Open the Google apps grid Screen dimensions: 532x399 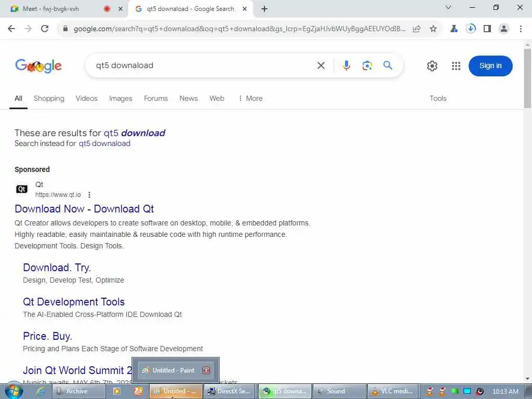pyautogui.click(x=456, y=66)
